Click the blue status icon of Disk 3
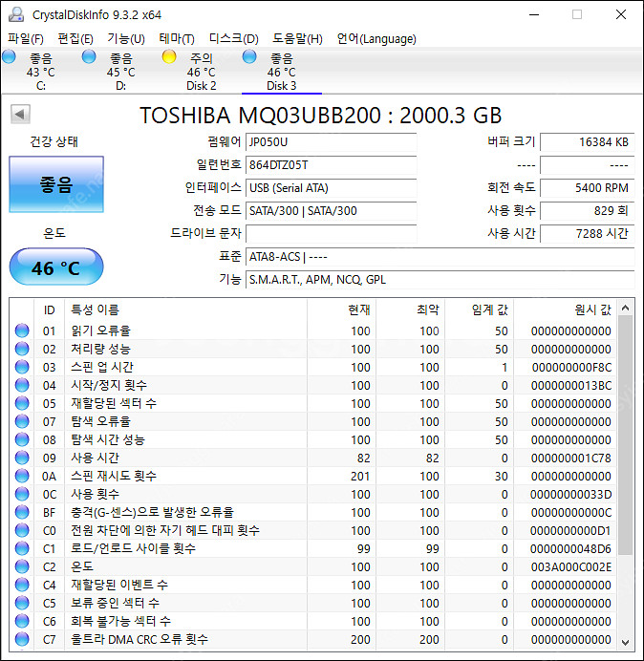The width and height of the screenshot is (644, 661). [249, 56]
